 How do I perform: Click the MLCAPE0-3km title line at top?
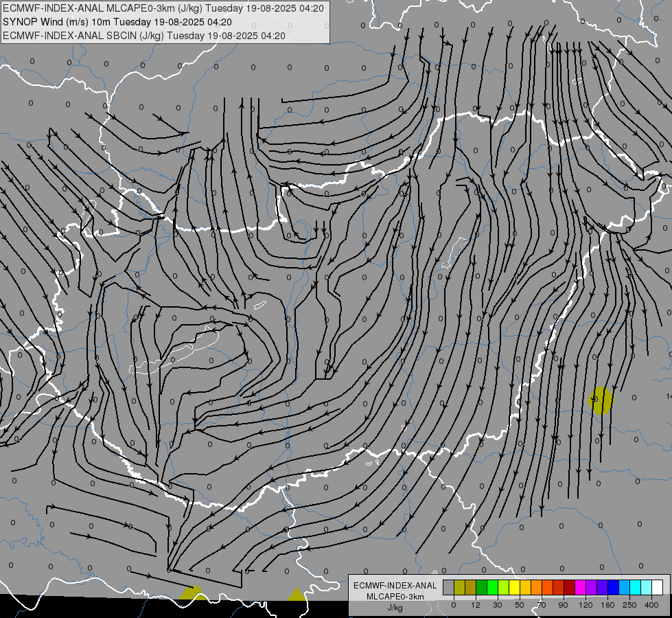click(163, 8)
